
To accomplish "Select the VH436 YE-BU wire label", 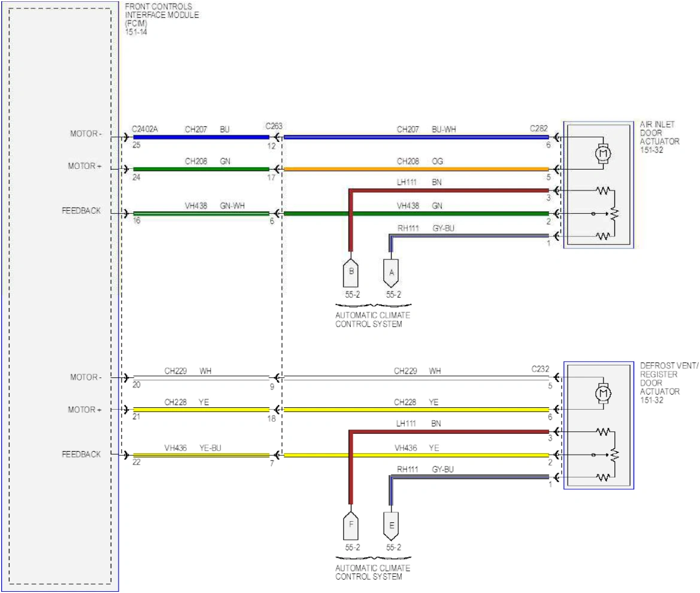I will 192,448.
